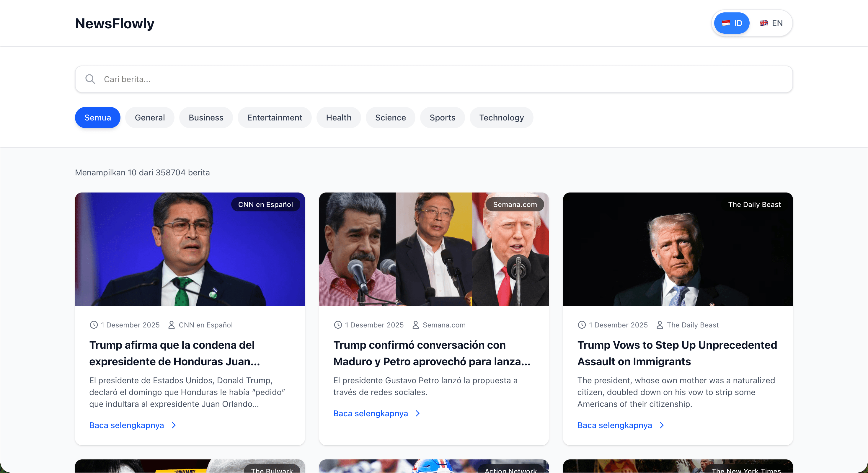The width and height of the screenshot is (868, 473).
Task: Click date '1 Desember 2025' on CNN card
Action: (130, 325)
